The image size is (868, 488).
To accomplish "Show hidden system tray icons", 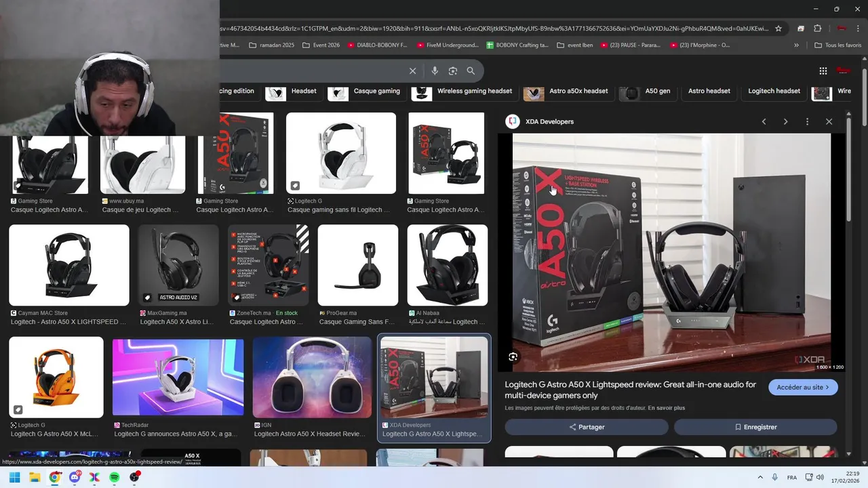I will (760, 477).
